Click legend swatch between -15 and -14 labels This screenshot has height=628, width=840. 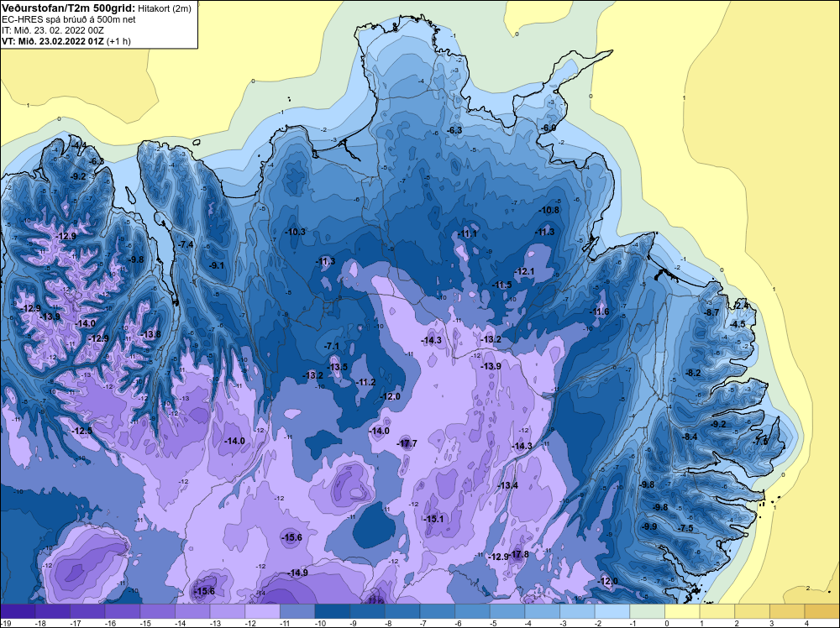coord(158,611)
